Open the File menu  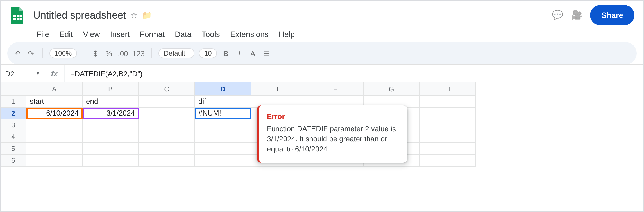pyautogui.click(x=43, y=34)
